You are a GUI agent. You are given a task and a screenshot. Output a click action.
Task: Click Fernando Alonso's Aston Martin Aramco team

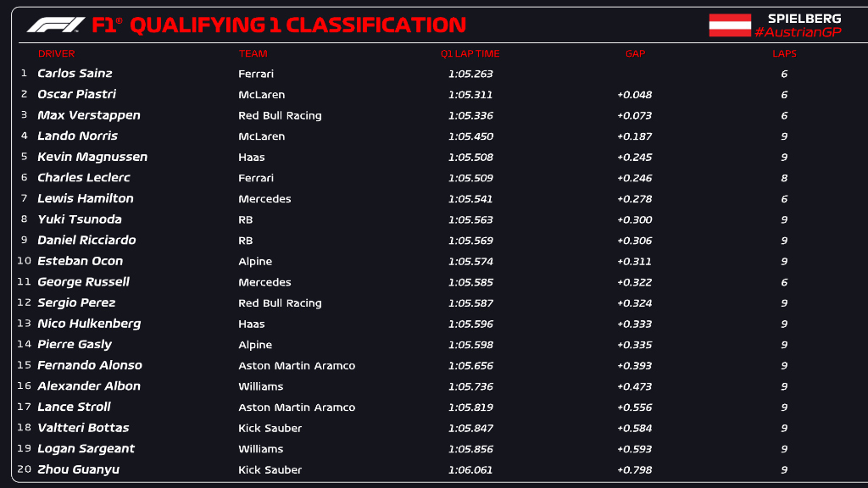tap(297, 366)
